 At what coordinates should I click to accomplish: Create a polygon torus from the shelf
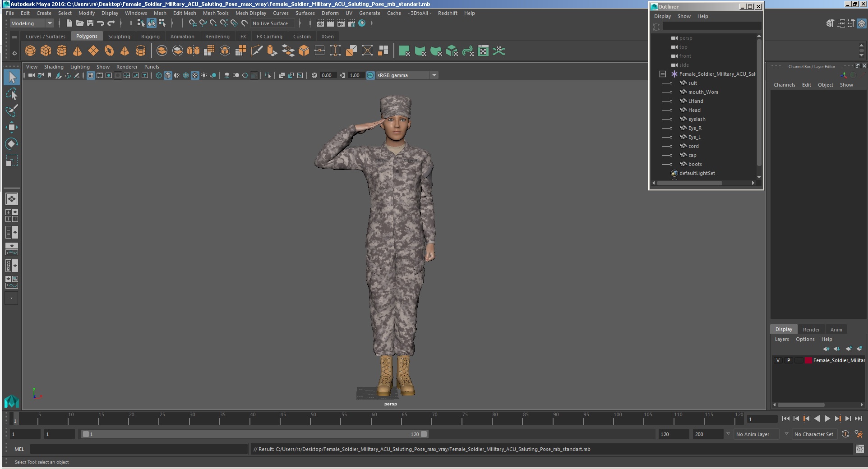point(109,51)
